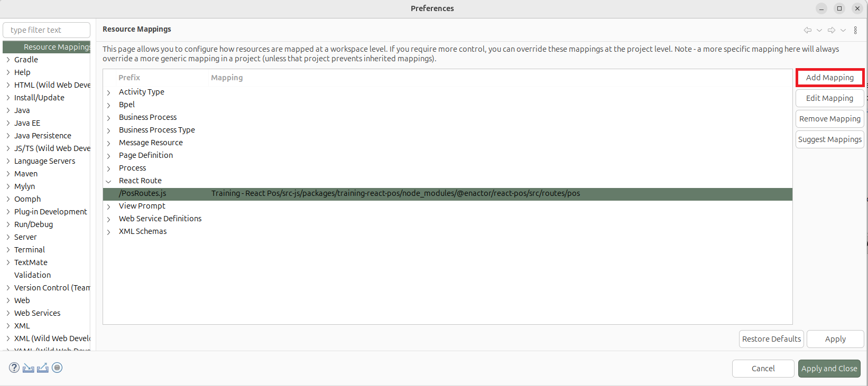This screenshot has width=868, height=386.
Task: Click the Oomph preference recorder icon
Action: (57, 368)
